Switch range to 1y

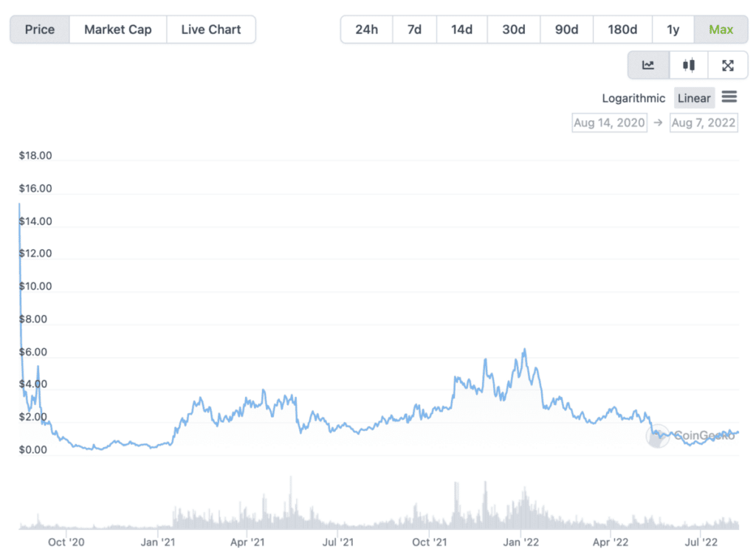673,30
